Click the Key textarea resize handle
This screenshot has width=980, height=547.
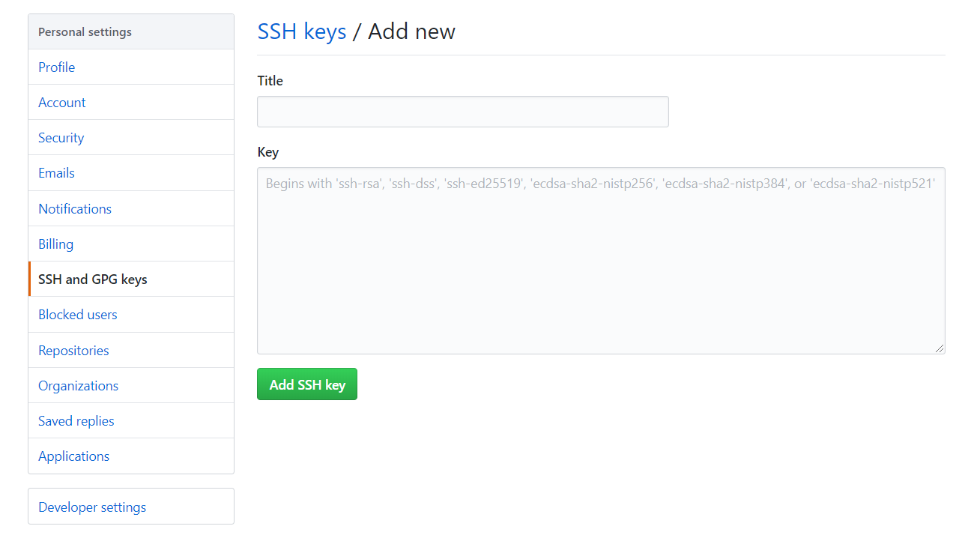(x=940, y=349)
